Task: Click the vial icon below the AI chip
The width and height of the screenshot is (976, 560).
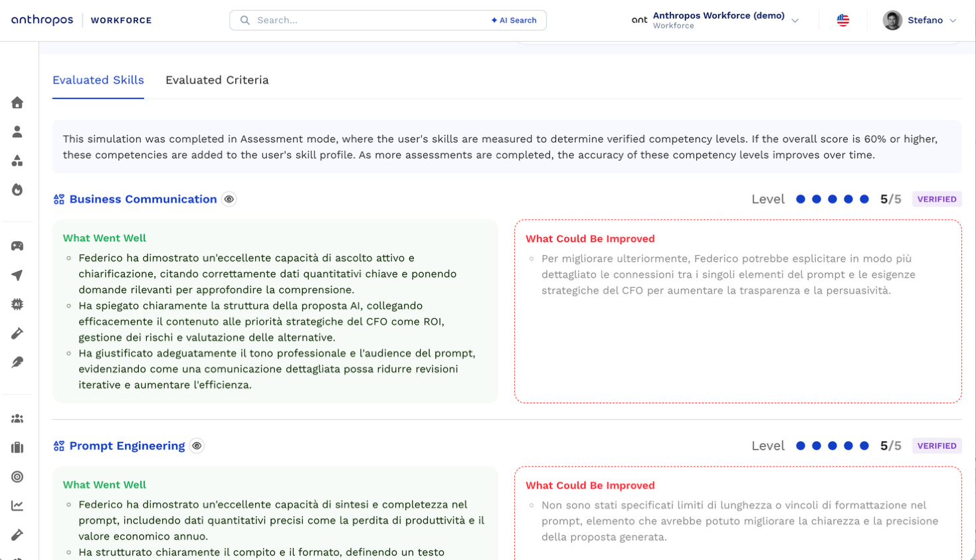Action: coord(17,333)
